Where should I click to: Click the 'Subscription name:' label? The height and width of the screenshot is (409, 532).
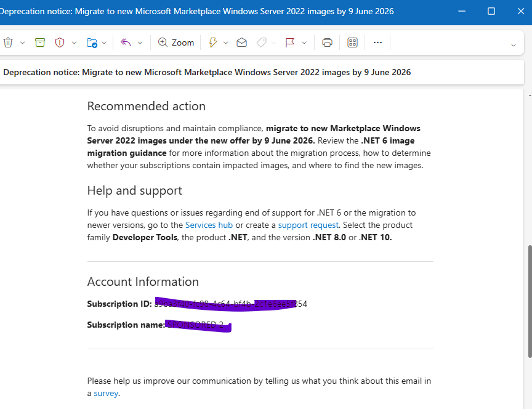[x=126, y=325]
